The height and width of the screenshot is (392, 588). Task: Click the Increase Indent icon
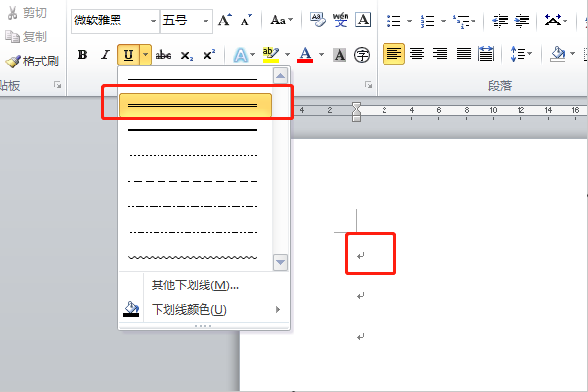521,21
